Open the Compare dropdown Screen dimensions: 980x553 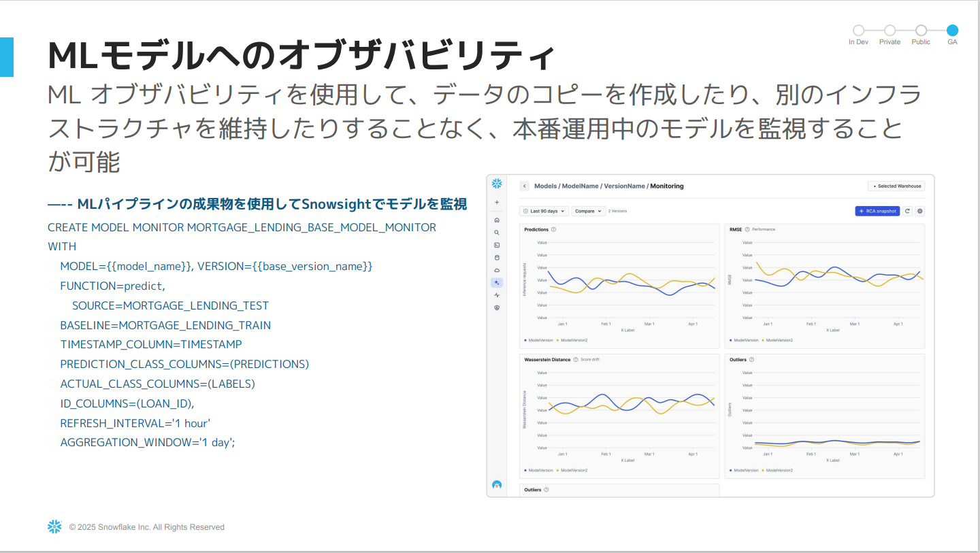(589, 212)
